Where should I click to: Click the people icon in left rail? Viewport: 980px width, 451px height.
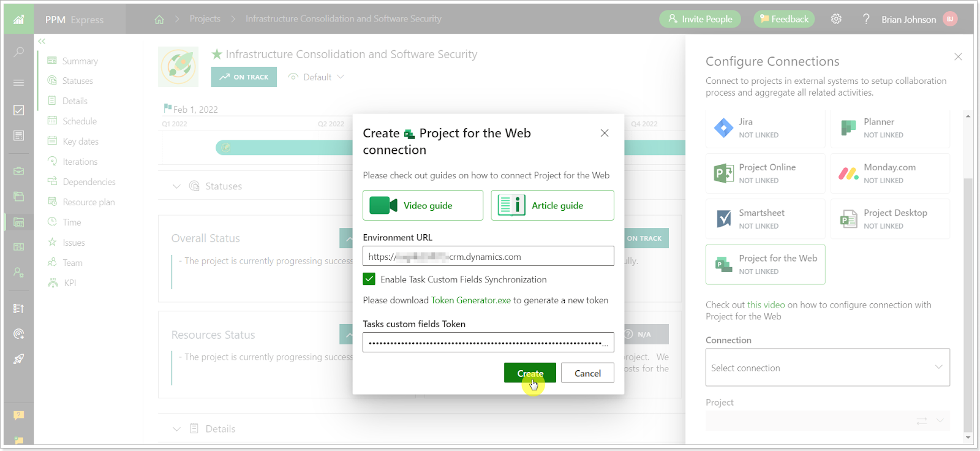[18, 272]
